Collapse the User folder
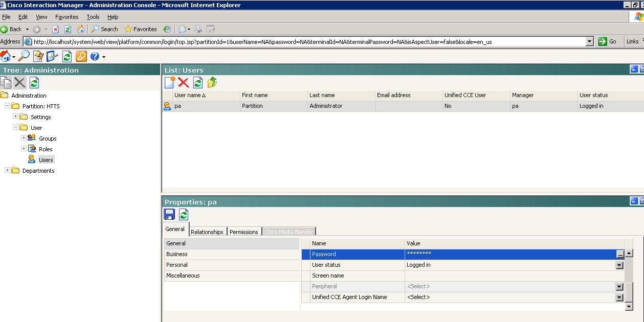Screen dimensions: 644x322 15,128
